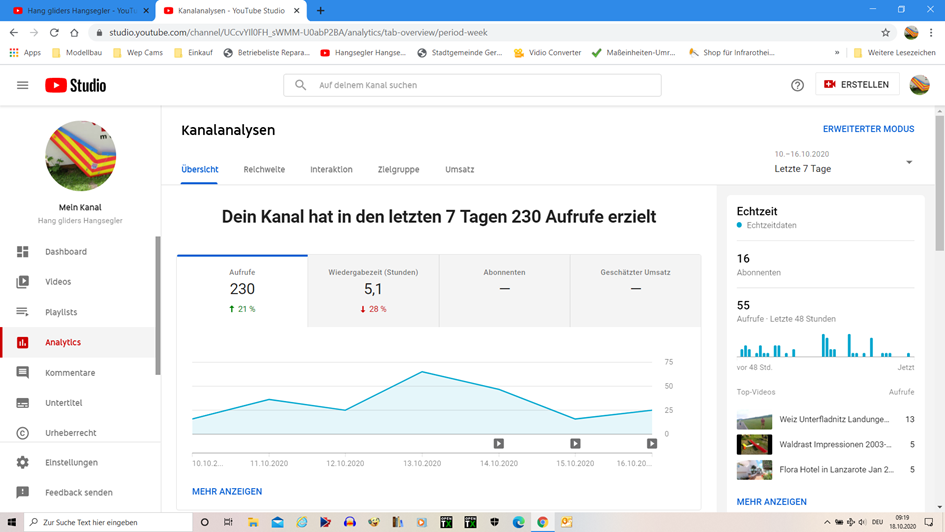Select the Wiedergabezeit (Stunden) metric card
Viewport: 945px width, 532px height.
pos(373,289)
